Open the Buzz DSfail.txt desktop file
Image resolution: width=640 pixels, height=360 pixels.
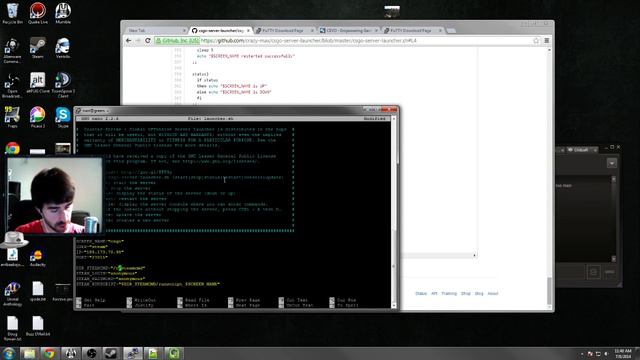pos(38,326)
